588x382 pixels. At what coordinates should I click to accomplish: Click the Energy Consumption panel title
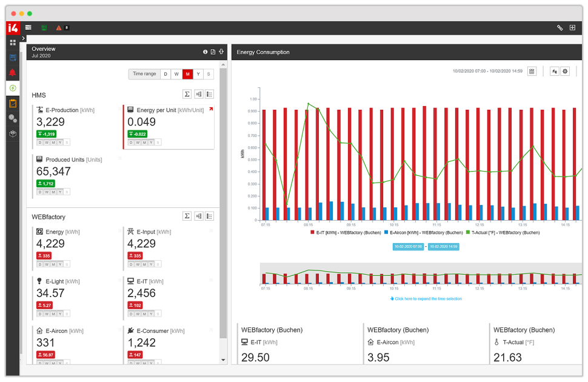click(263, 52)
